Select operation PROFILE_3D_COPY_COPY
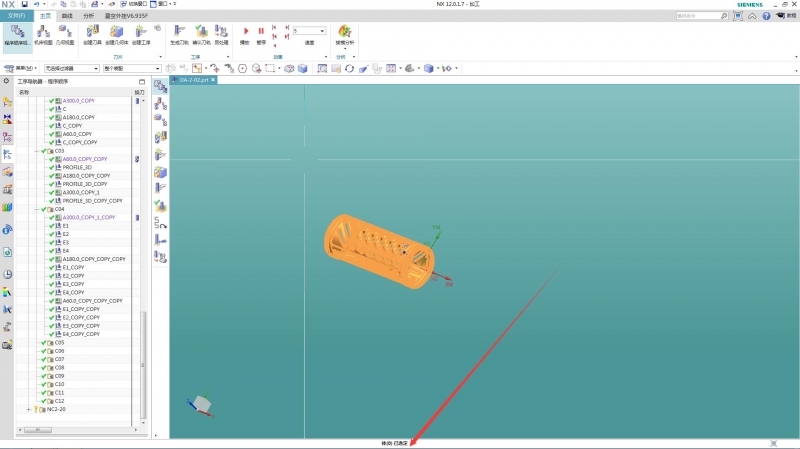The height and width of the screenshot is (449, 800). pyautogui.click(x=92, y=201)
